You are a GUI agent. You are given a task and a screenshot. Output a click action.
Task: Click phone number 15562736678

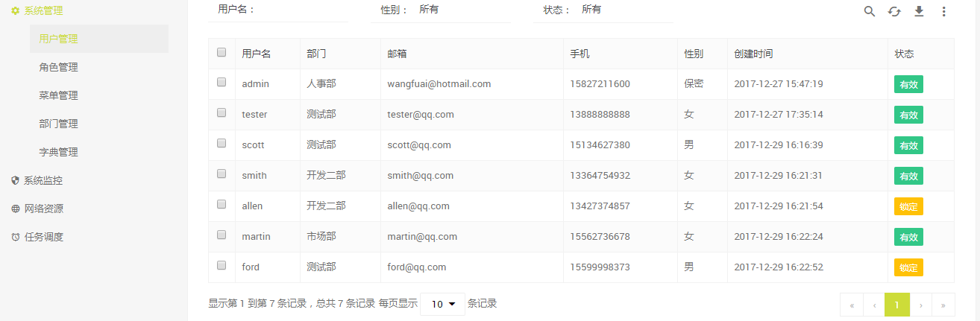(600, 237)
